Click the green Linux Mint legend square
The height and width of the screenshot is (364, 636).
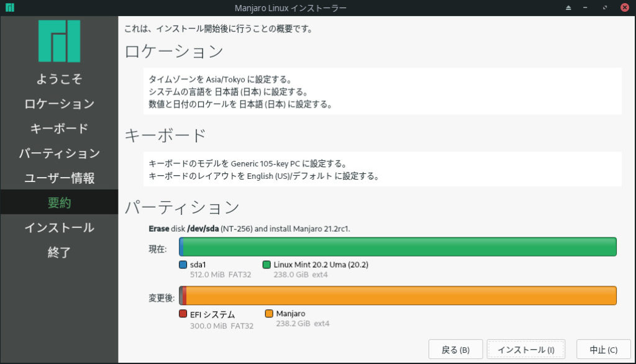point(266,265)
